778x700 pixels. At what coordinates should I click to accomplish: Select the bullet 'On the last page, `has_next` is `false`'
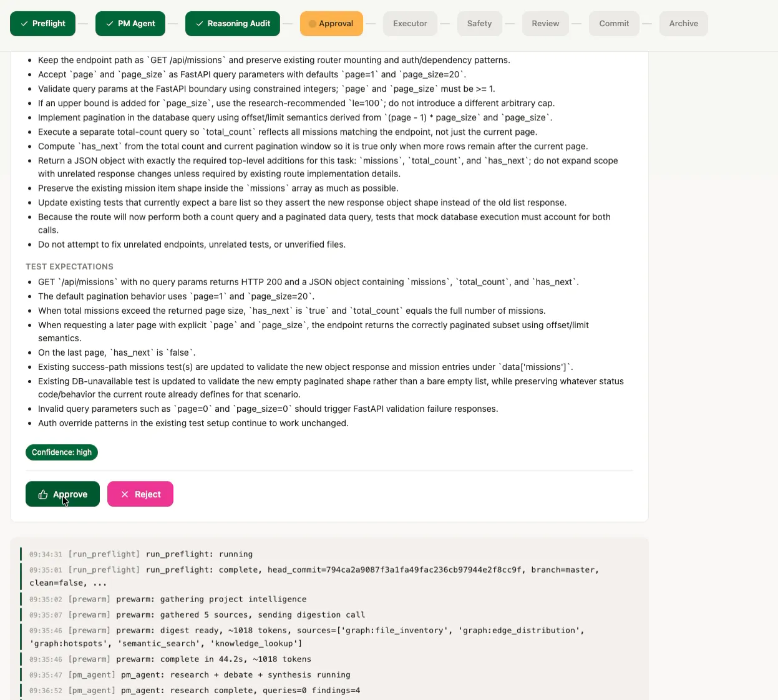click(x=117, y=352)
